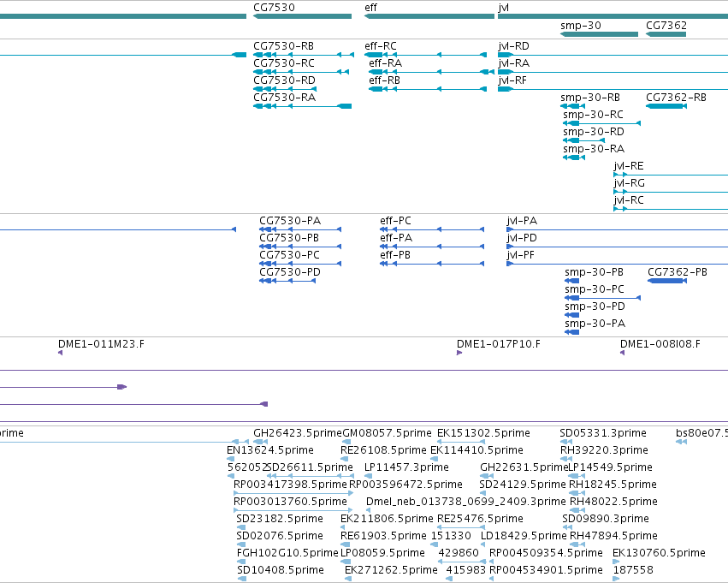Select transcript CG7530-RC
Screen dimensions: 728x583
coord(301,72)
